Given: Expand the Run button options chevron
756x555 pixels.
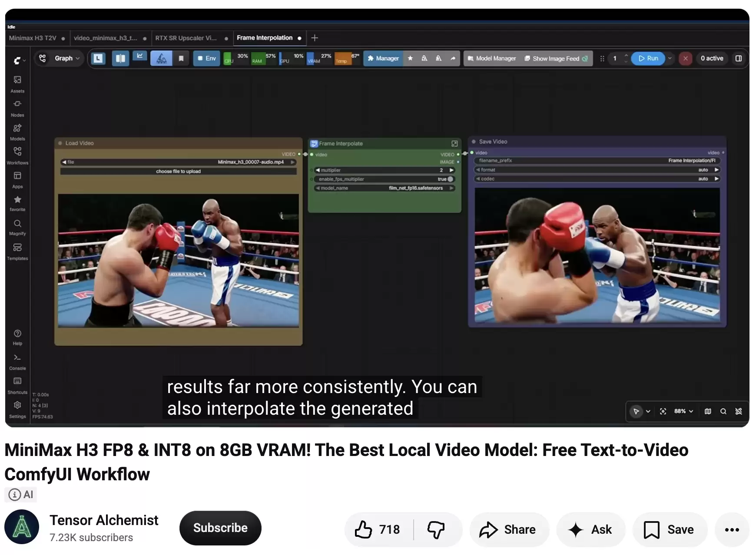Looking at the screenshot, I should [670, 58].
